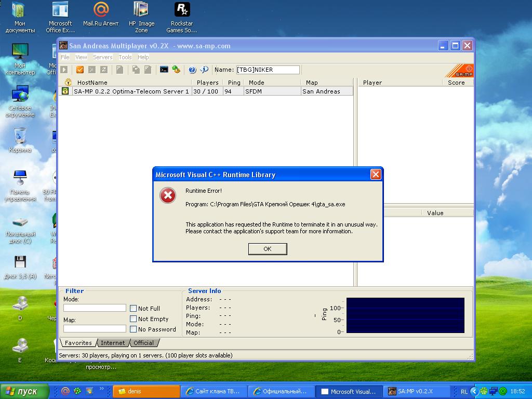Screen dimensions: 532x399
Task: Open the File menu
Action: [x=65, y=57]
